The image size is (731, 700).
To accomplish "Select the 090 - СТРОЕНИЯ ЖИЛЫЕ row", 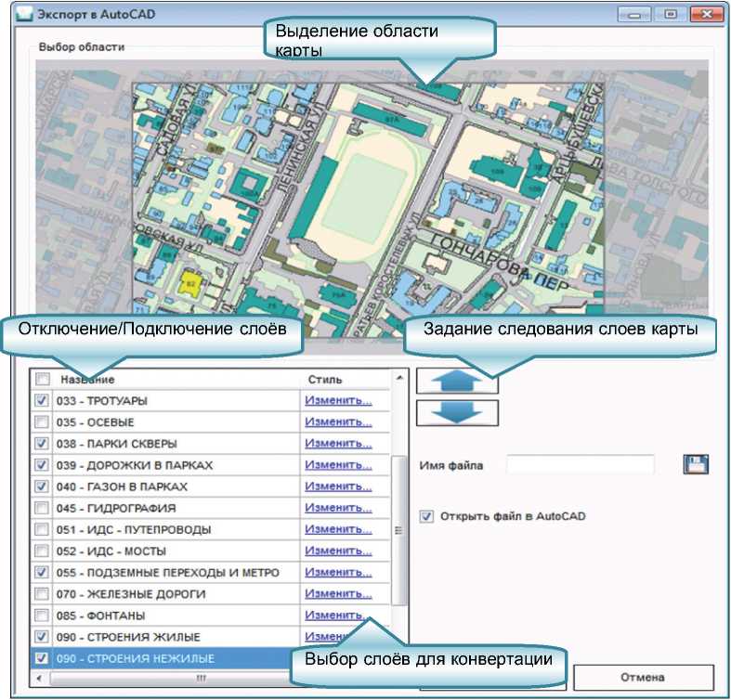I will pyautogui.click(x=211, y=637).
